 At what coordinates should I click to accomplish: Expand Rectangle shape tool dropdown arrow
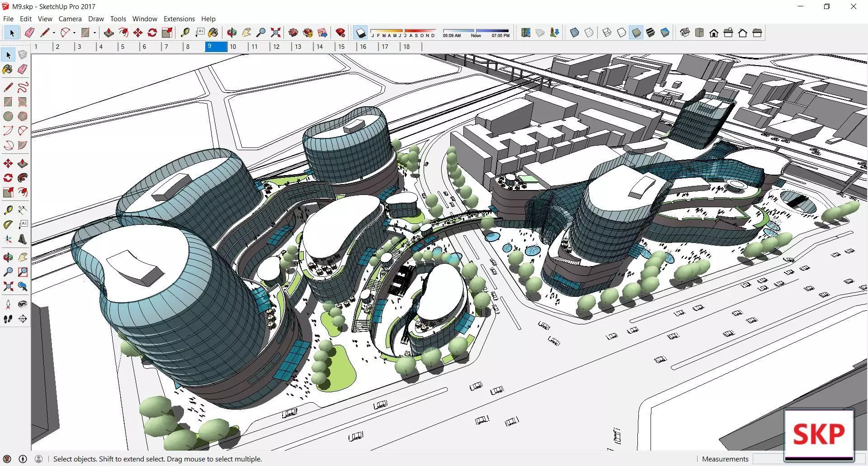94,33
